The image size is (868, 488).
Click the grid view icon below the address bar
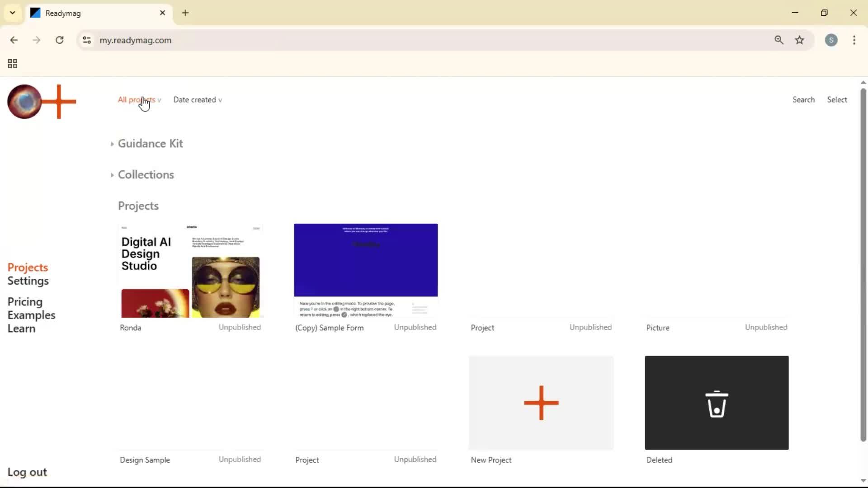pos(12,63)
